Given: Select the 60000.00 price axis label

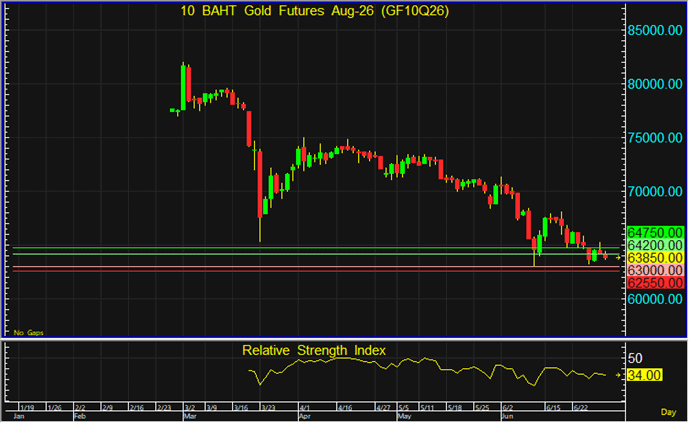Looking at the screenshot, I should click(655, 299).
